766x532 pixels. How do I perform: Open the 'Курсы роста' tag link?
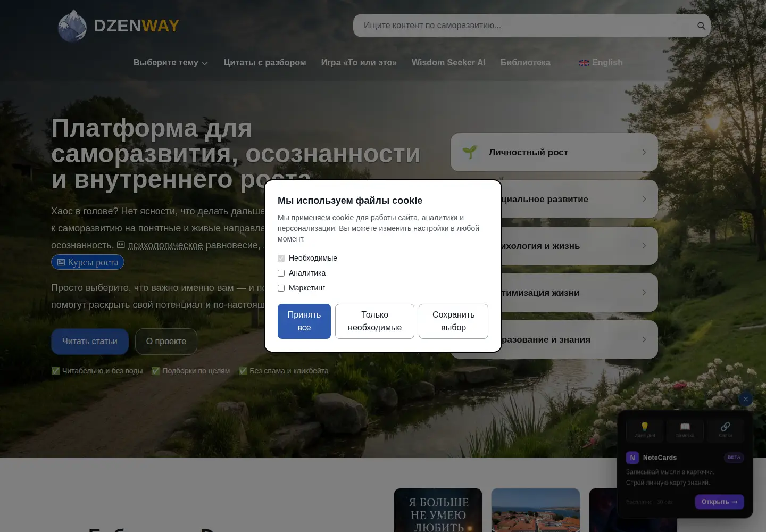[x=88, y=262]
